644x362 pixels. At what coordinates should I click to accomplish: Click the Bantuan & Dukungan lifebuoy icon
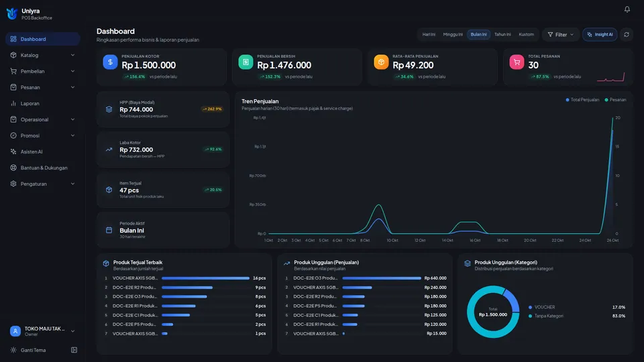[13, 168]
